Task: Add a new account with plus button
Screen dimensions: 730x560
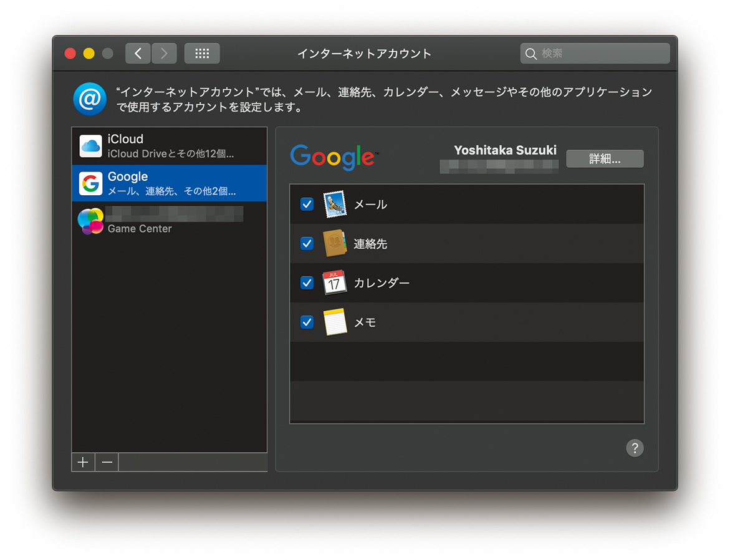Action: (x=82, y=462)
